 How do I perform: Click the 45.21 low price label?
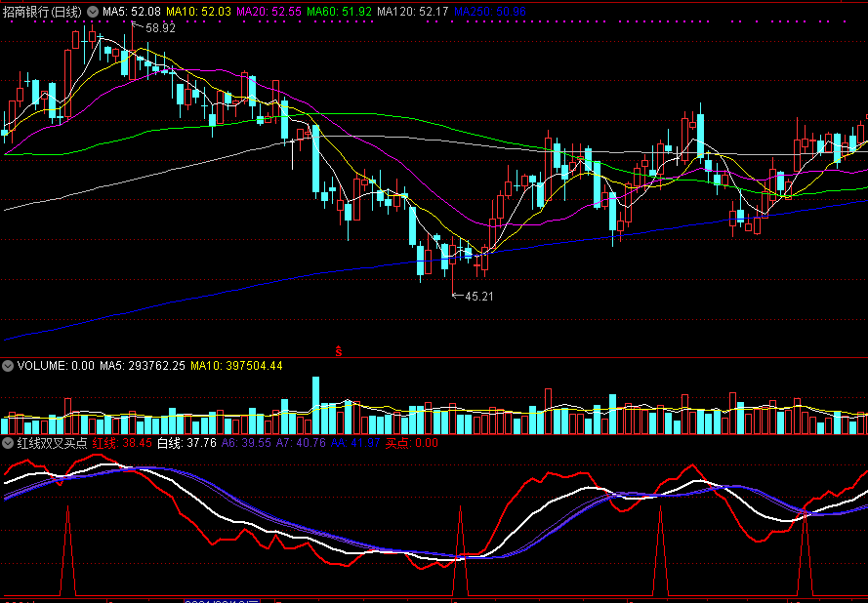478,297
